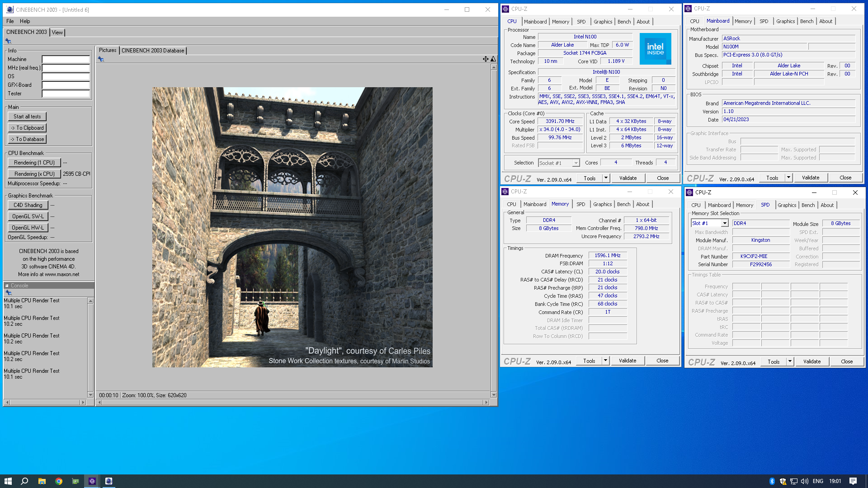The height and width of the screenshot is (488, 868).
Task: Click the pin icon under the Pictures tab
Action: (101, 59)
